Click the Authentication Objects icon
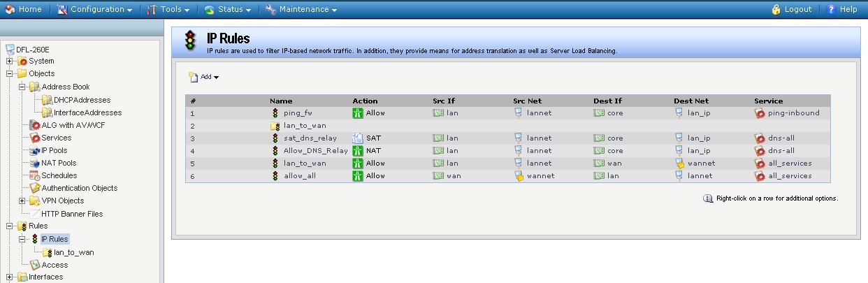The width and height of the screenshot is (868, 283). (35, 188)
